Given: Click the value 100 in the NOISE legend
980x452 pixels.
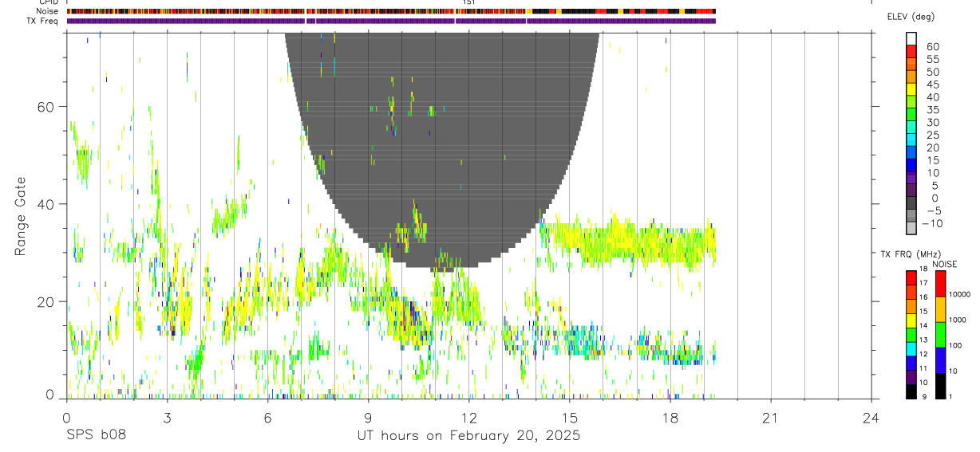Looking at the screenshot, I should (x=957, y=346).
